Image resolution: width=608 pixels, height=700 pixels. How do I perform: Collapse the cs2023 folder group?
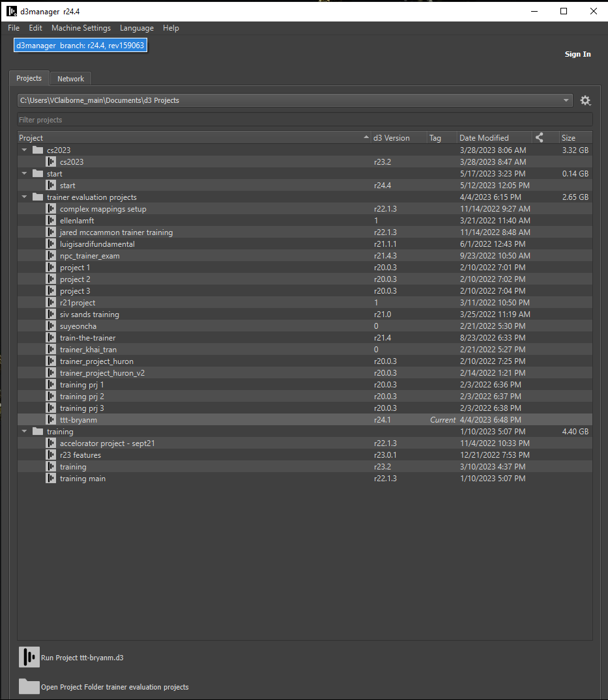[x=25, y=150]
